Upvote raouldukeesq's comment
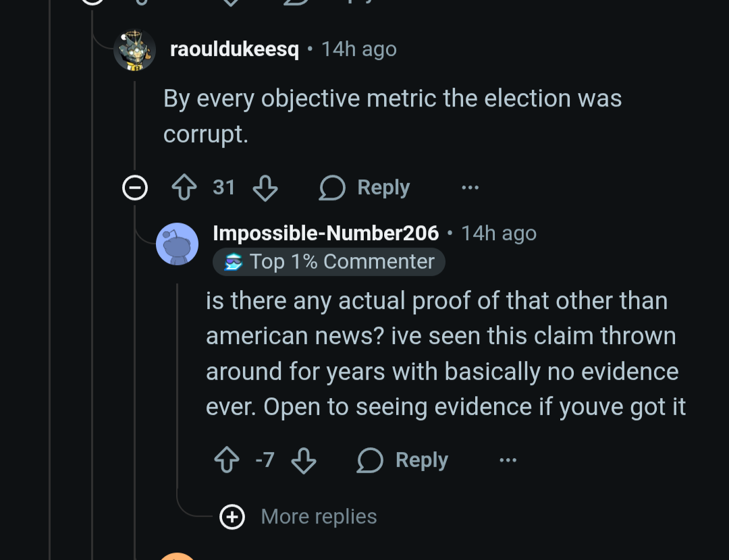Image resolution: width=729 pixels, height=560 pixels. pos(186,188)
